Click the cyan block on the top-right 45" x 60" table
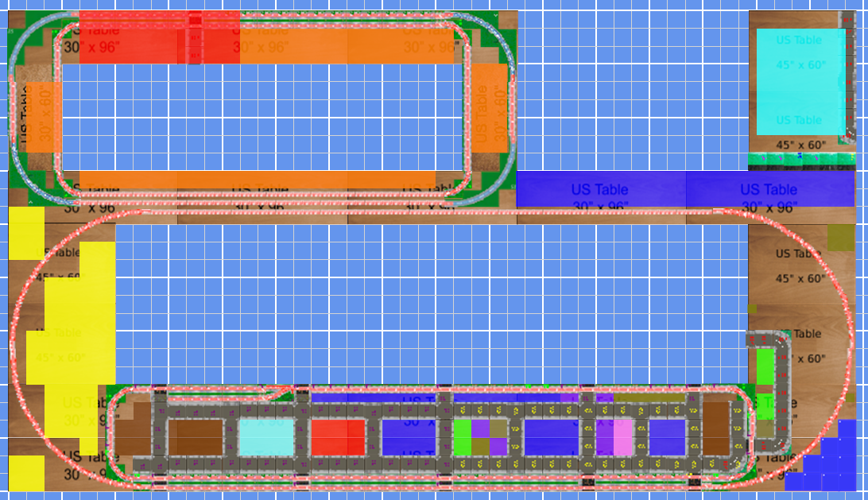 [x=801, y=82]
